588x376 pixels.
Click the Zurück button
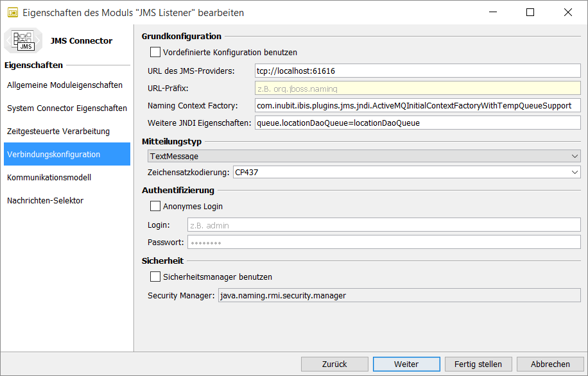334,364
